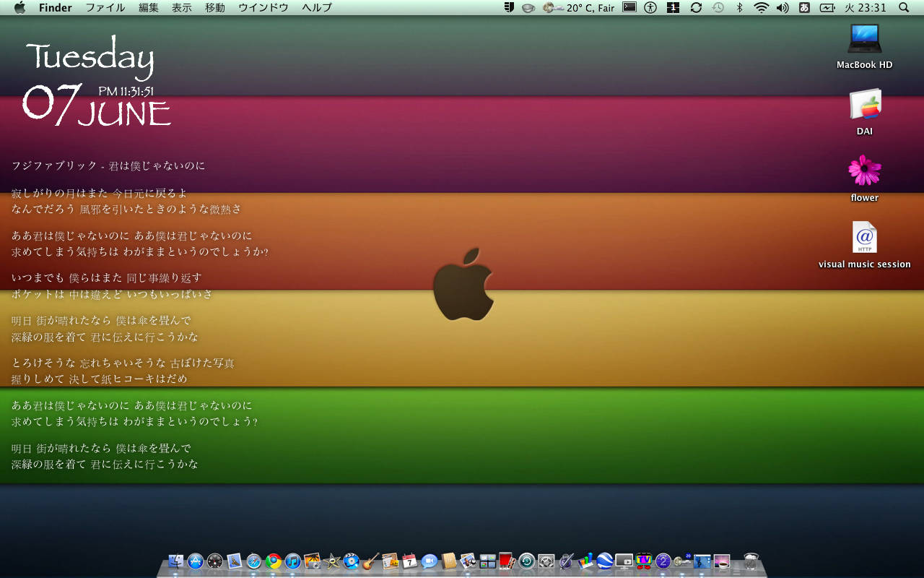Image resolution: width=924 pixels, height=578 pixels.
Task: Select the flower image on desktop
Action: [x=864, y=171]
